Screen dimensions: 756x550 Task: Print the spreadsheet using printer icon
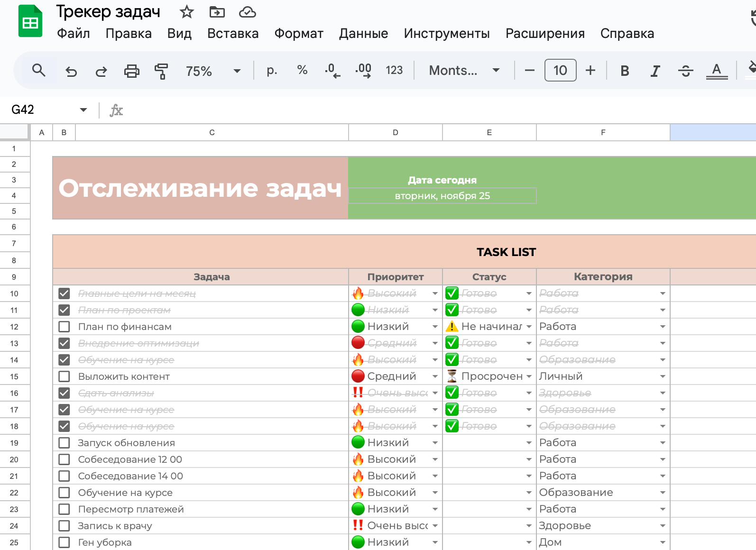pyautogui.click(x=131, y=71)
